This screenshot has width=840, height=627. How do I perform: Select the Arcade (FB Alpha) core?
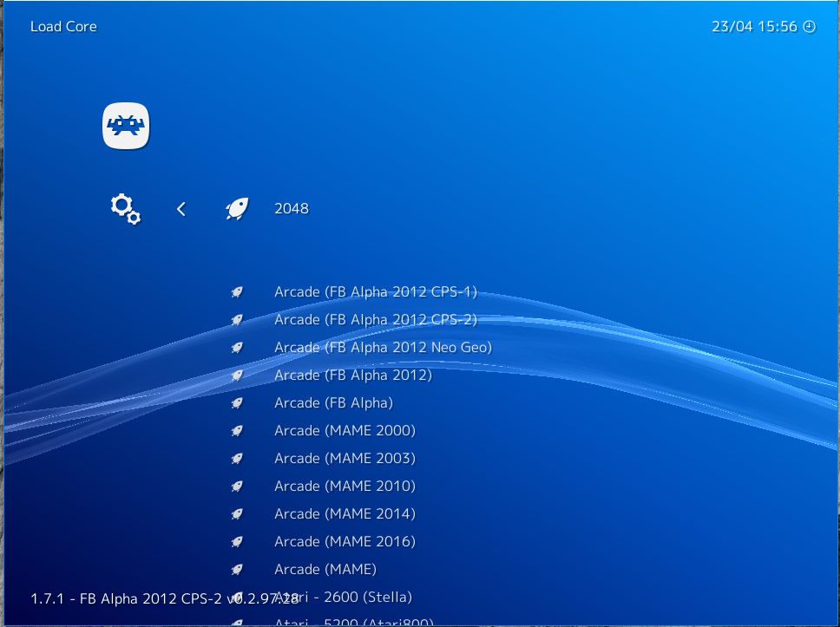click(334, 403)
